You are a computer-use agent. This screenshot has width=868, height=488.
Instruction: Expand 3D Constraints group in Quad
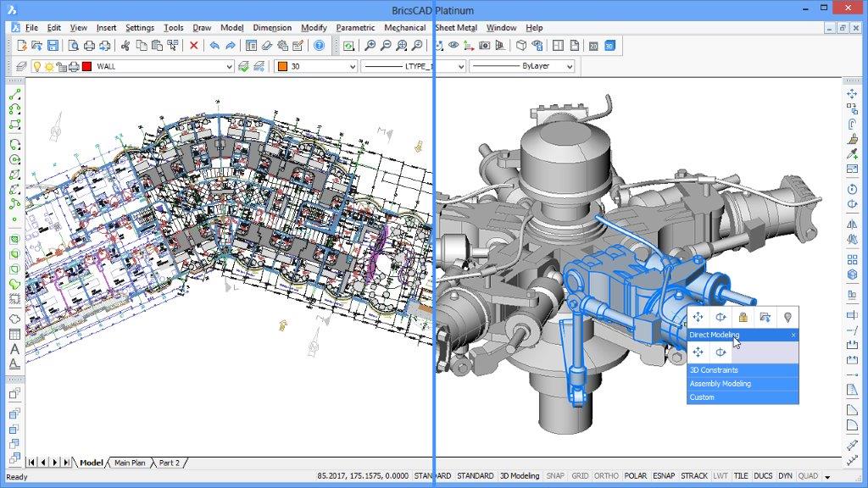743,370
